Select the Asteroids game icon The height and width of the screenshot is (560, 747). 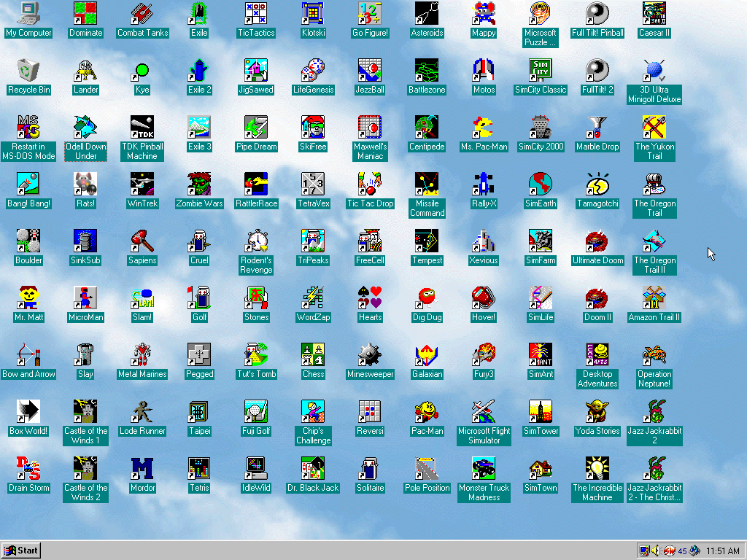pyautogui.click(x=427, y=13)
